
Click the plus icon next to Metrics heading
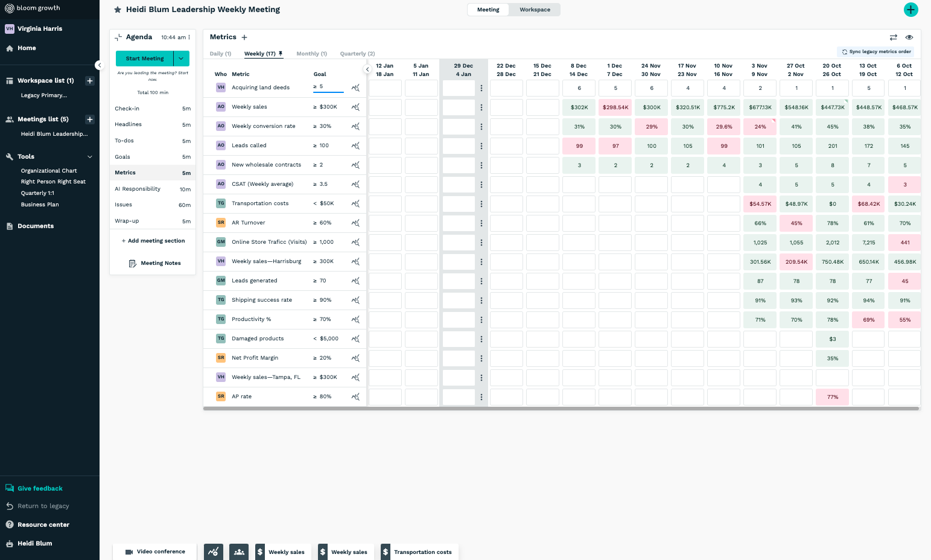click(244, 37)
